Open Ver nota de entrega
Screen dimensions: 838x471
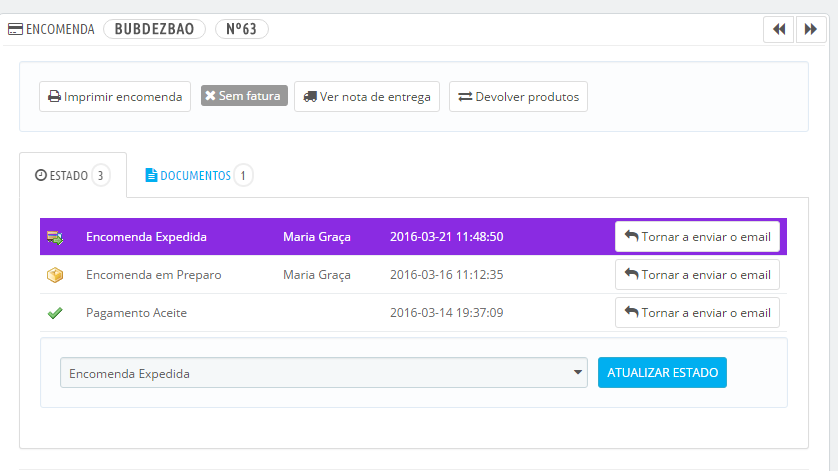367,97
